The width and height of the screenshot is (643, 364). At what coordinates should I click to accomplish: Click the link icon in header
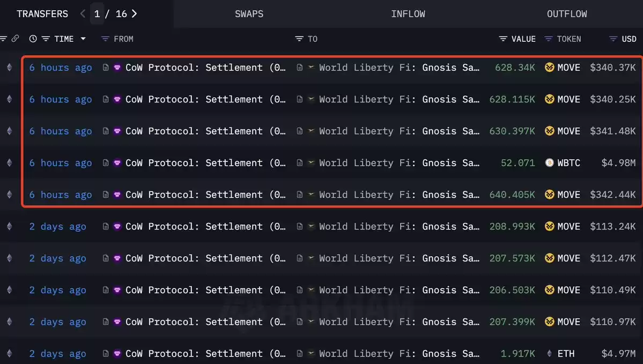(x=15, y=39)
